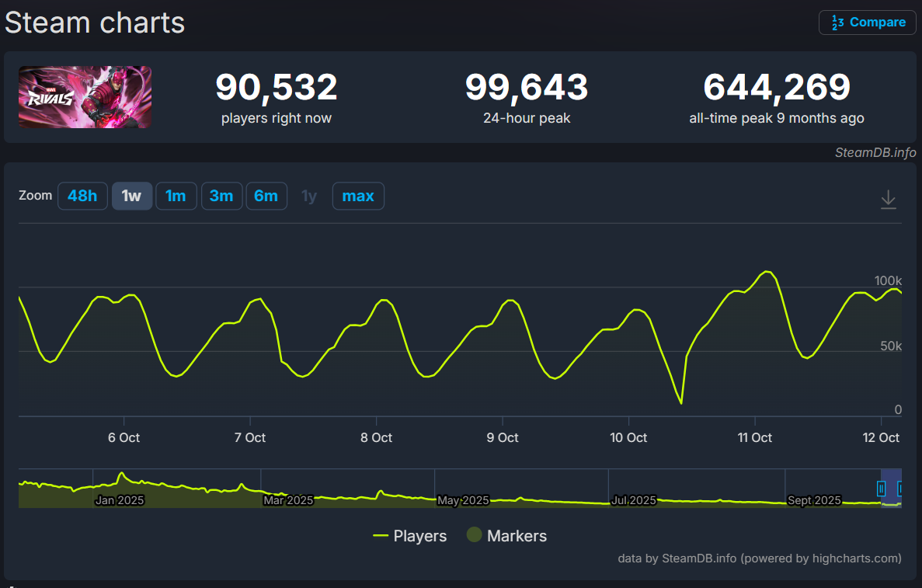Click the 50k y-axis label

point(891,346)
